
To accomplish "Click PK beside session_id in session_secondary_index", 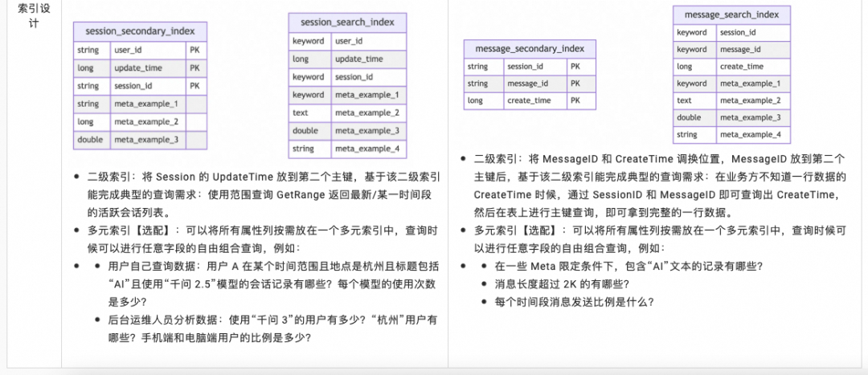I will coord(194,86).
